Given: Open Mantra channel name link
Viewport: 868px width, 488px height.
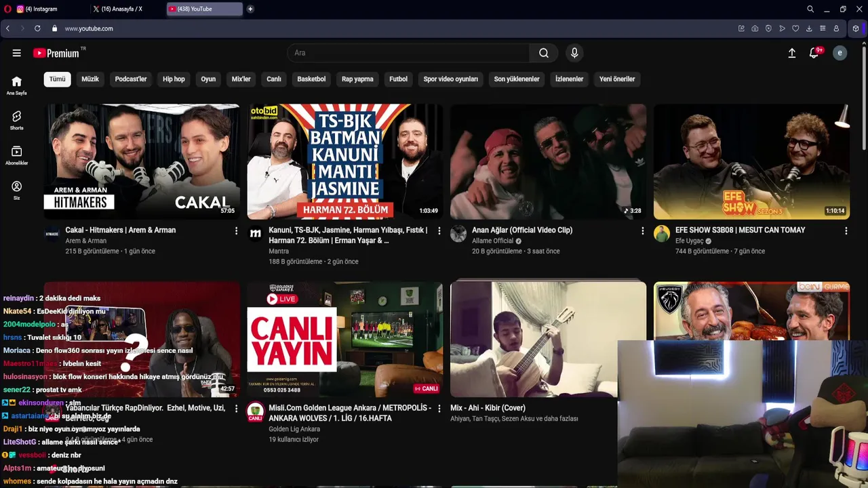Looking at the screenshot, I should coord(279,251).
